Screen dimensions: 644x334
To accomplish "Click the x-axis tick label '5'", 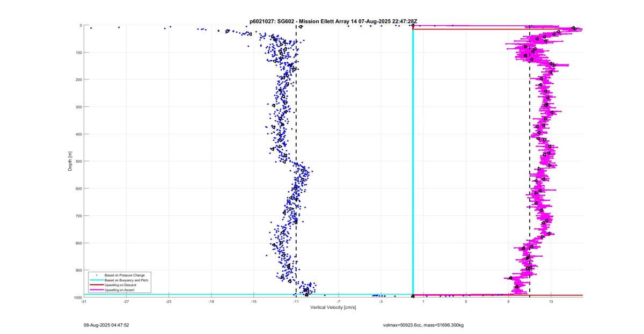I will coord(466,302).
